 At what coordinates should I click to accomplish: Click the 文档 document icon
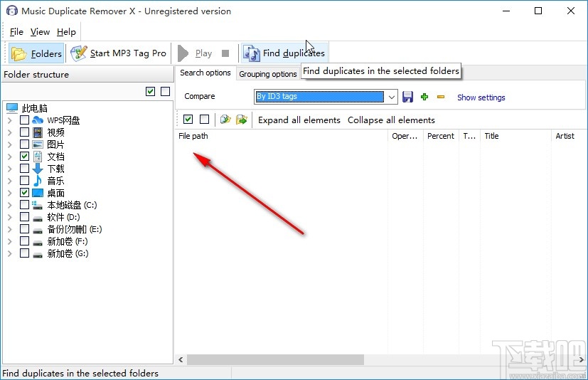click(38, 157)
